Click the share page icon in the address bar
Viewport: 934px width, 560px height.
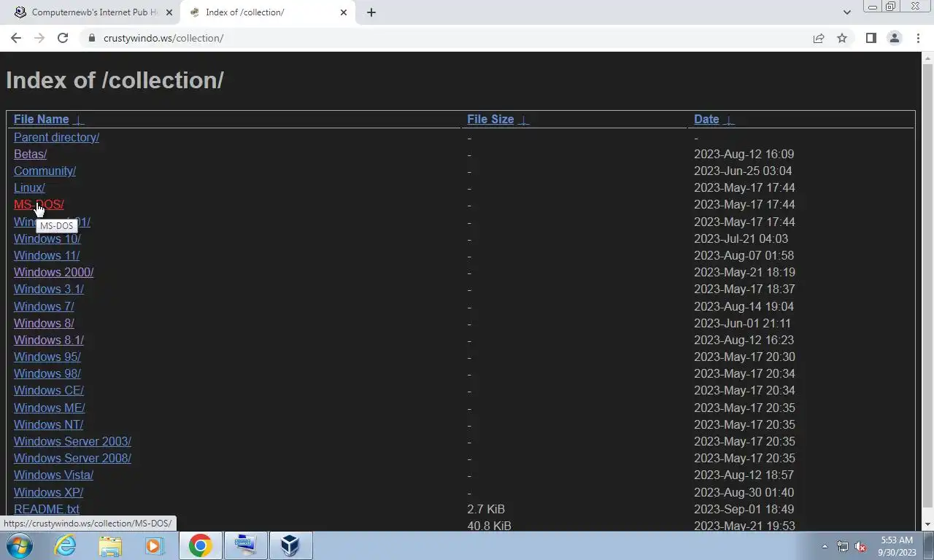coord(819,38)
